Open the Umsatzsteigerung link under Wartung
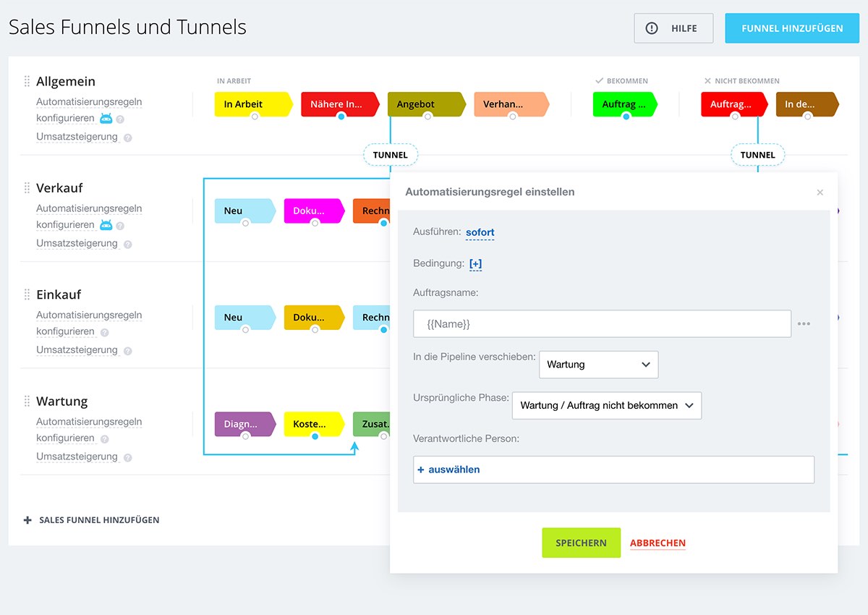This screenshot has height=615, width=868. point(77,457)
